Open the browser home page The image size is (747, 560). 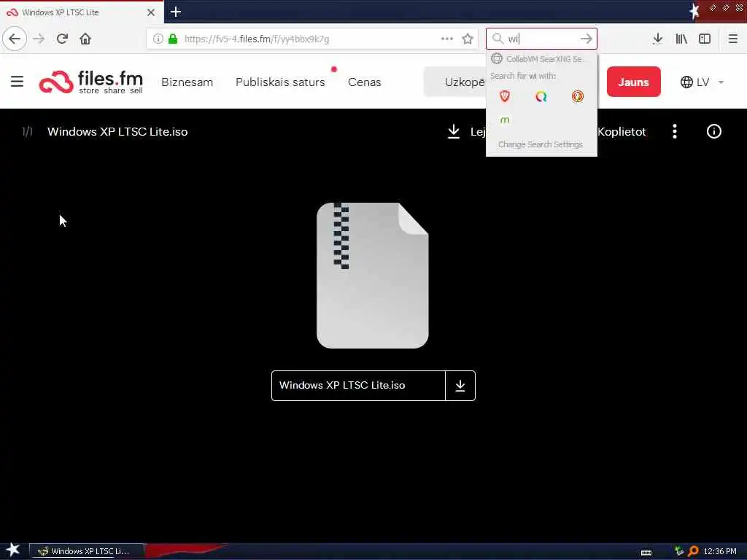[x=85, y=39]
